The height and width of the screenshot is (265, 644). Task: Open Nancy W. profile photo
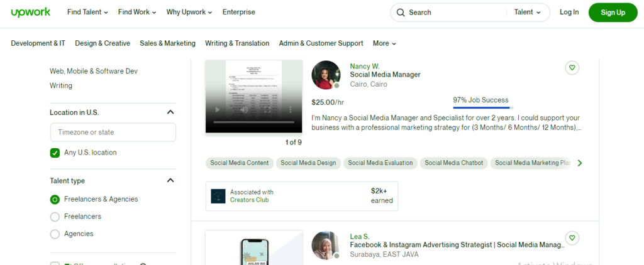[326, 75]
